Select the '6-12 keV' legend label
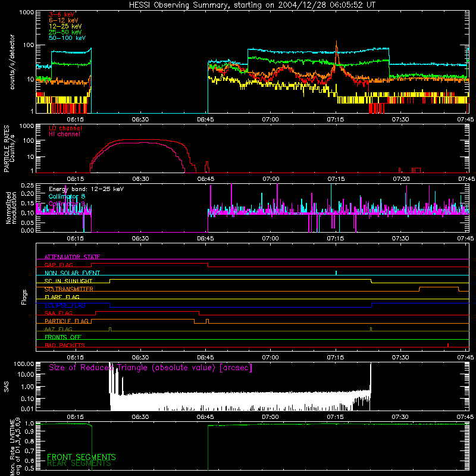Viewport: 476px width, 476px height. pos(64,20)
